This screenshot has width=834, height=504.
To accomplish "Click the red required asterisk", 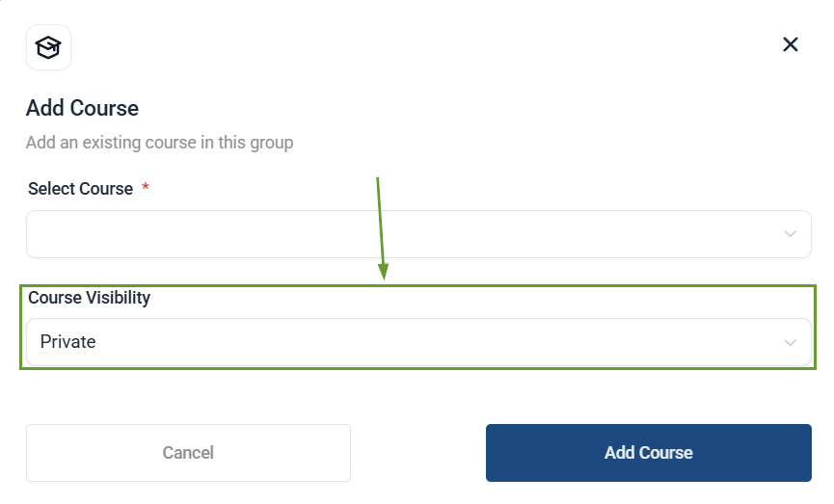I will (146, 188).
